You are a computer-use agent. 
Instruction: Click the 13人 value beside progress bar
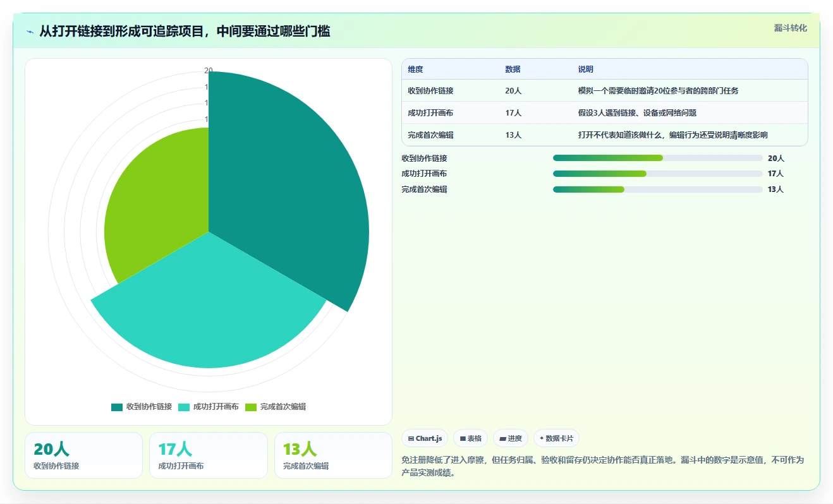point(775,189)
